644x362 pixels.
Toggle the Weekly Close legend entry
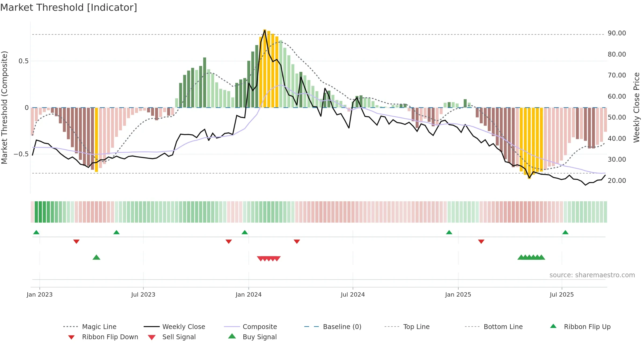pyautogui.click(x=174, y=327)
